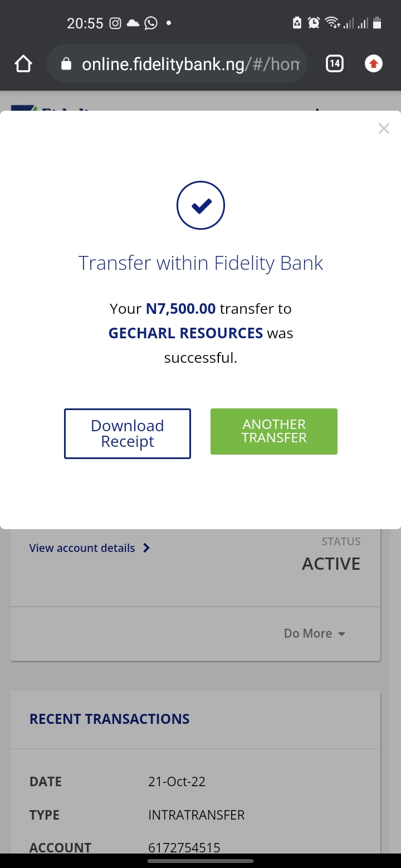Viewport: 401px width, 868px height.
Task: Tap the GECHARL RESOURCES recipient name
Action: (x=185, y=333)
